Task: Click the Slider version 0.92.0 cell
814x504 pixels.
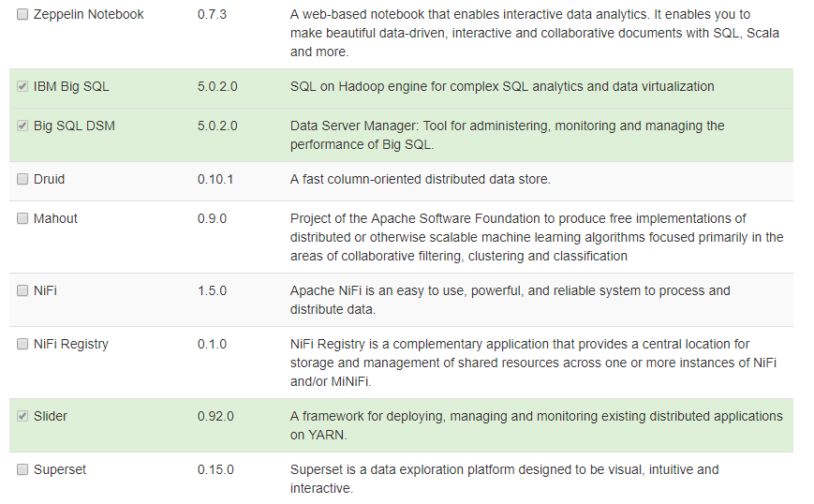Action: click(215, 416)
